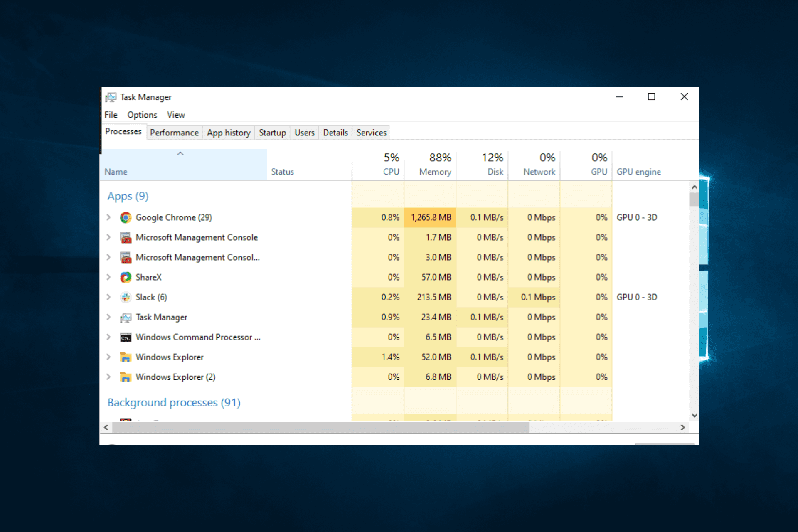The height and width of the screenshot is (532, 798).
Task: Minimize the Task Manager window
Action: pos(619,97)
